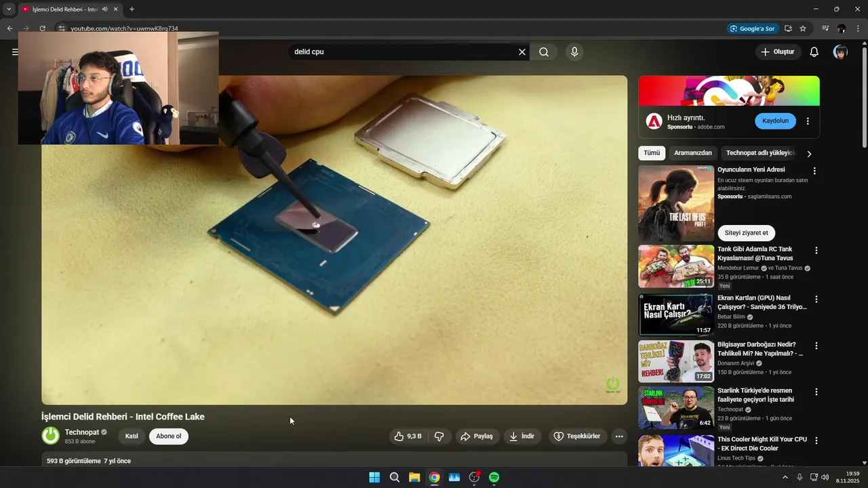Select the 'Tümü' filter chip

pos(652,153)
